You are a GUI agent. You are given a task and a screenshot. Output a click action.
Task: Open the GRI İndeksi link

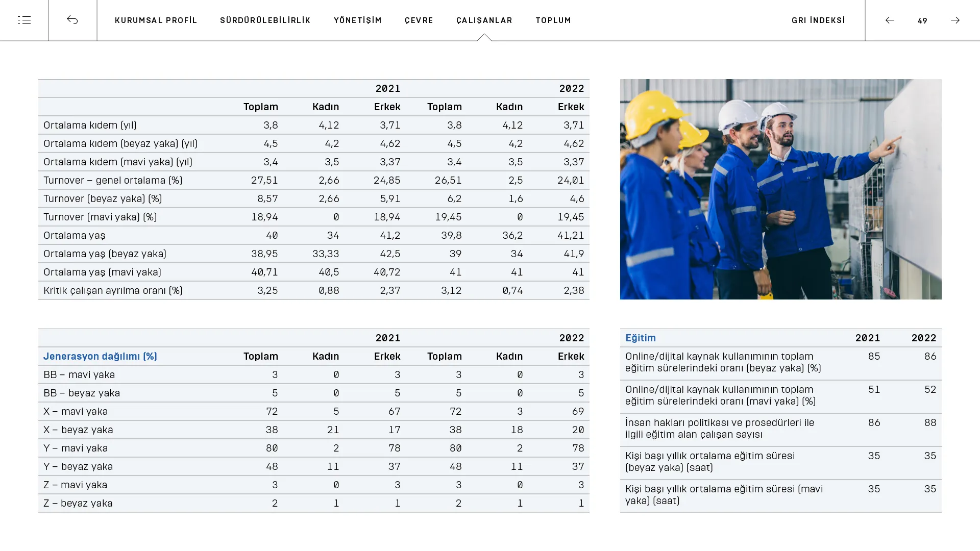coord(818,20)
